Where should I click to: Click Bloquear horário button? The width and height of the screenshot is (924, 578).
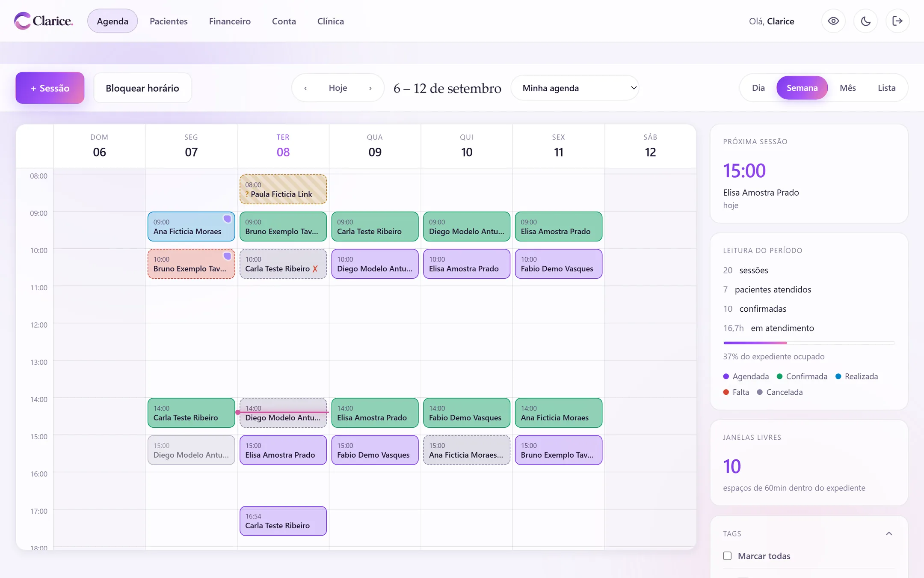142,88
